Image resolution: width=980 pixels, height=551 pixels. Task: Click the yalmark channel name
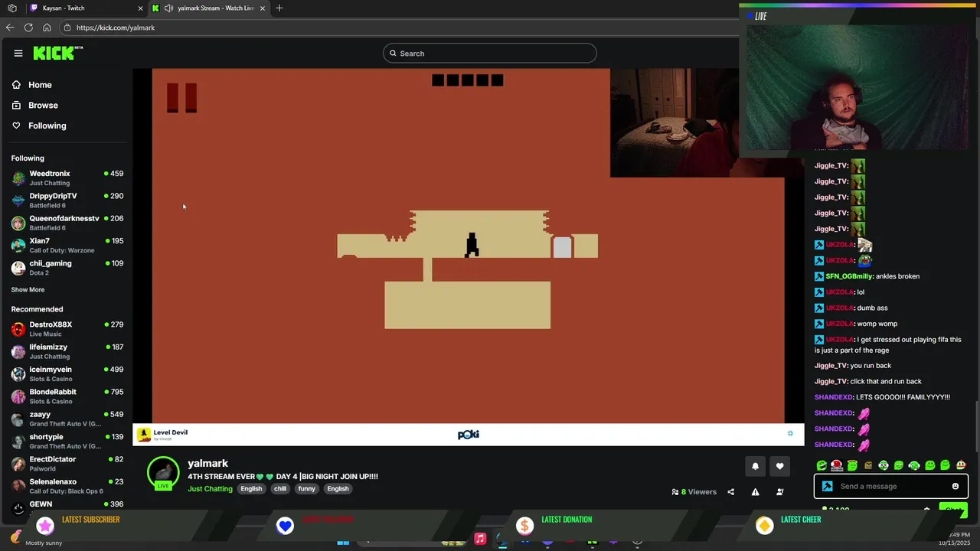[x=208, y=463]
